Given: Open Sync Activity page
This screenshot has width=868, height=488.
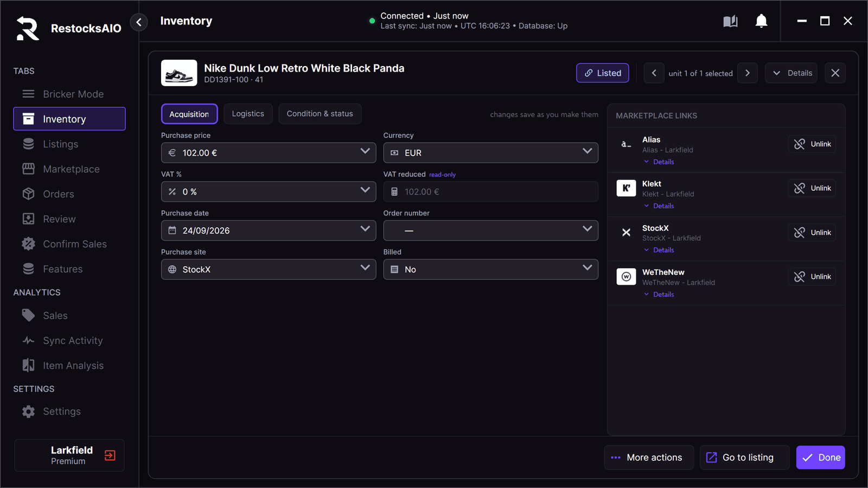Looking at the screenshot, I should coord(69,341).
